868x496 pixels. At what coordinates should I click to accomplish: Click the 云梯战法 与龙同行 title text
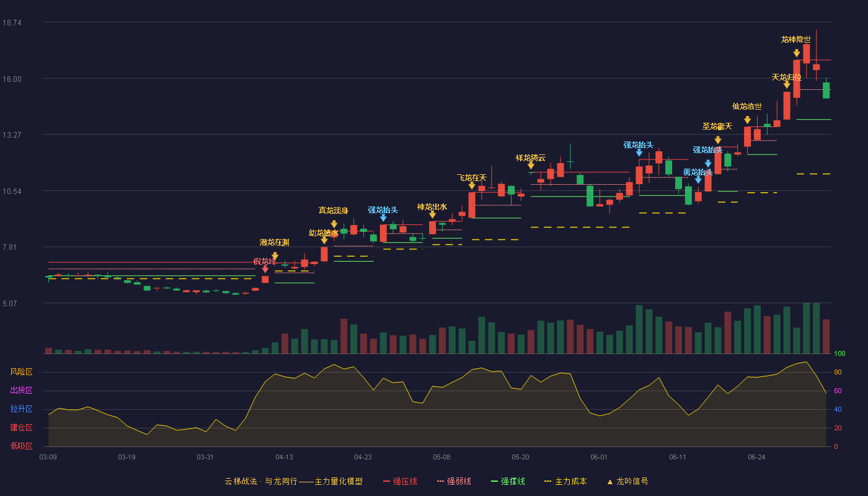tap(293, 481)
